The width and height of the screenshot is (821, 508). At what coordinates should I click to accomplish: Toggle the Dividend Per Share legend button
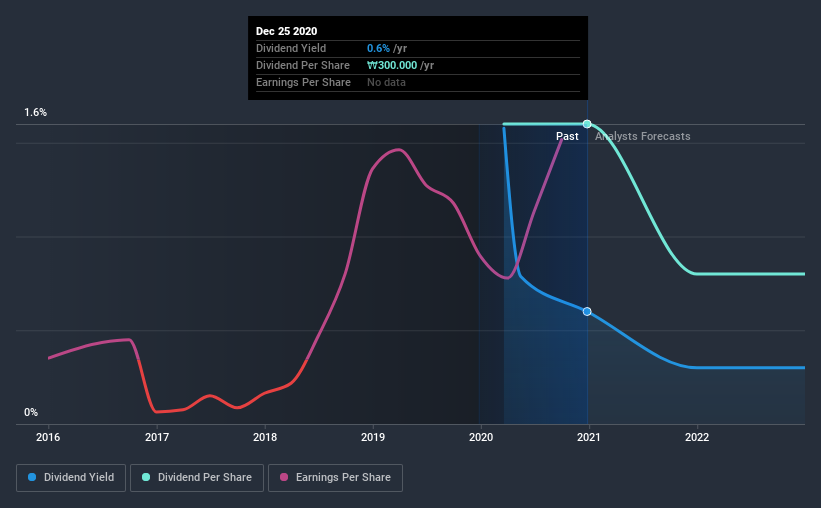[197, 478]
